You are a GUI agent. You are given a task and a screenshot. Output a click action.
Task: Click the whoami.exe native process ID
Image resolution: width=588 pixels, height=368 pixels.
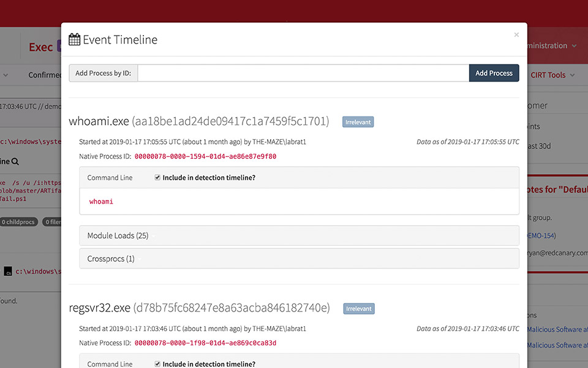pyautogui.click(x=205, y=156)
